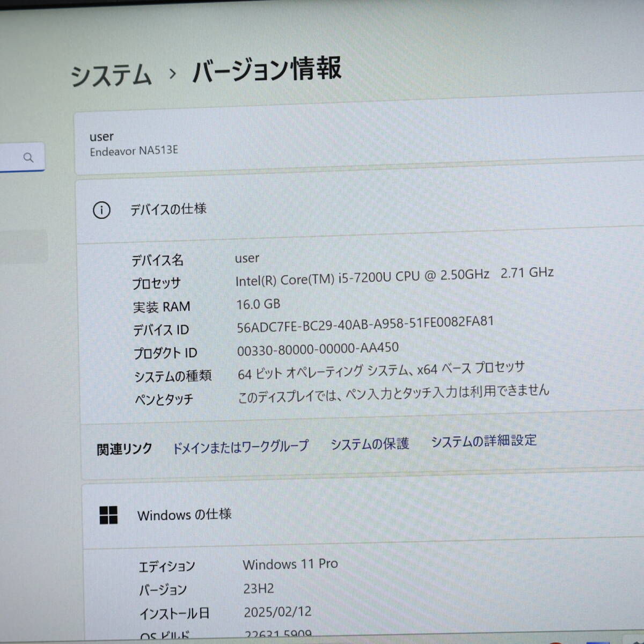Select version value 23H2
Image resolution: width=644 pixels, height=644 pixels.
click(x=258, y=589)
